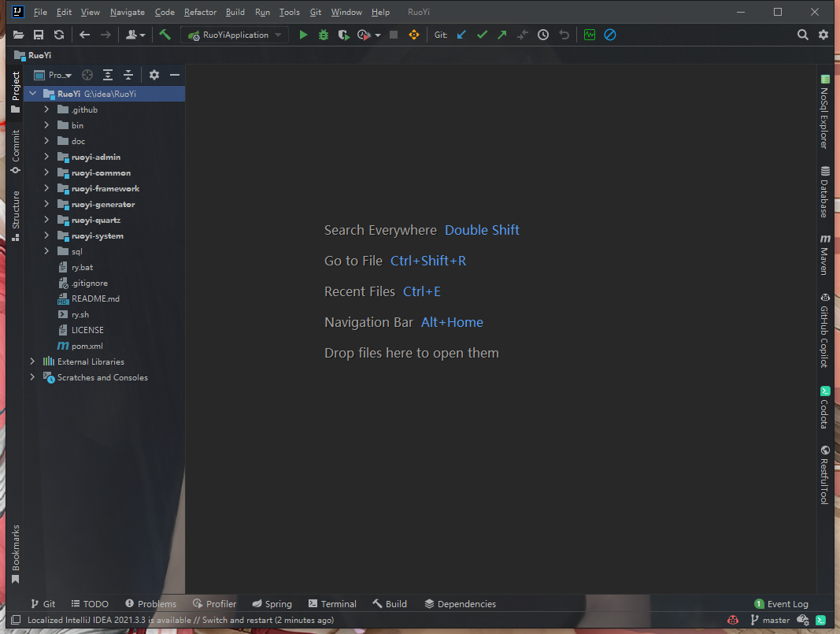
Task: Open the Problems tool tab
Action: 150,604
